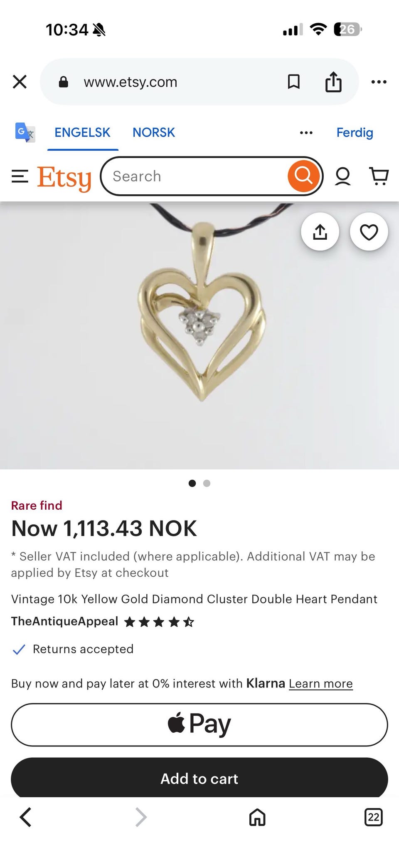
Task: Open translate bar more options
Action: [306, 133]
